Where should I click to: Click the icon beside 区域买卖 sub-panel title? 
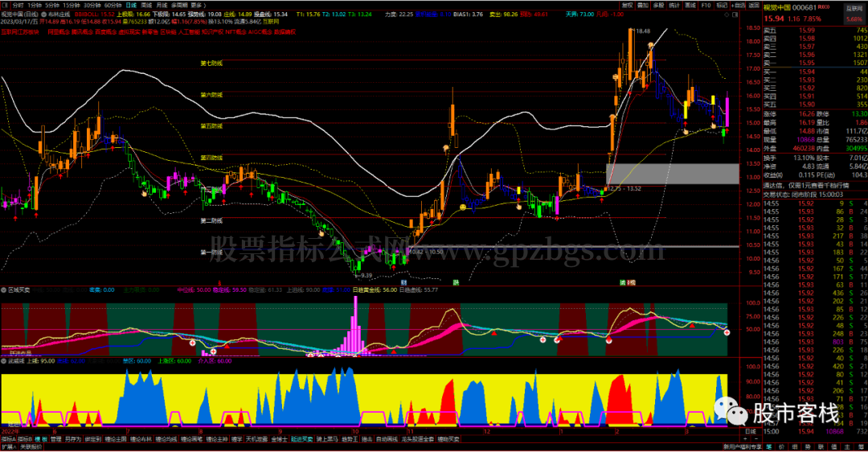coord(4,289)
